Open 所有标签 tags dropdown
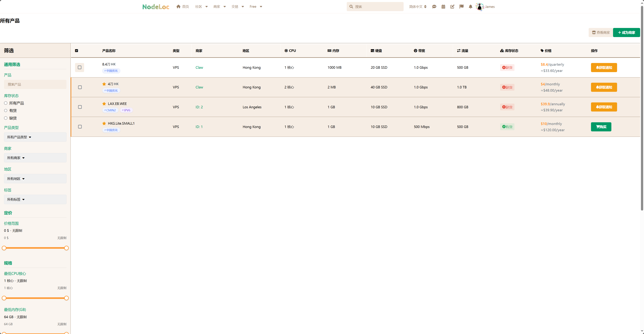Image resolution: width=644 pixels, height=334 pixels. coord(35,199)
